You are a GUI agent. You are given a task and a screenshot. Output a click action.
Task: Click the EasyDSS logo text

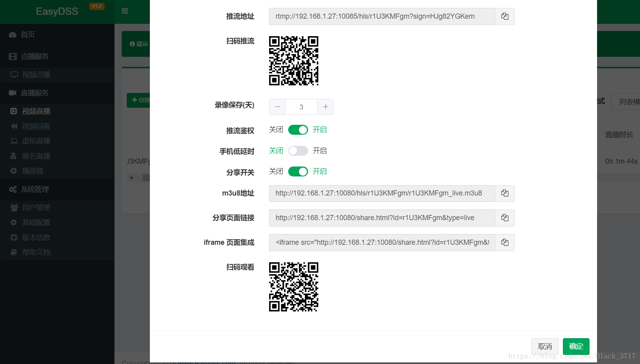(57, 12)
